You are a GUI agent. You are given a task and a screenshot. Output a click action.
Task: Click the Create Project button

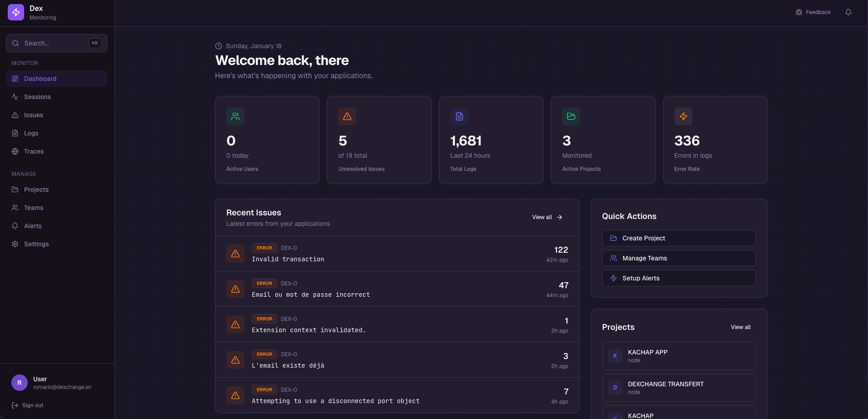click(x=678, y=238)
